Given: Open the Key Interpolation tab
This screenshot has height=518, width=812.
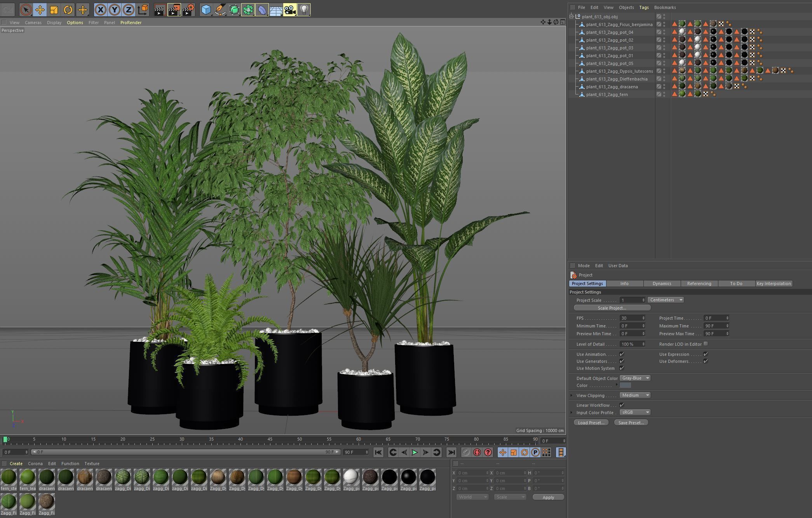Looking at the screenshot, I should [774, 283].
